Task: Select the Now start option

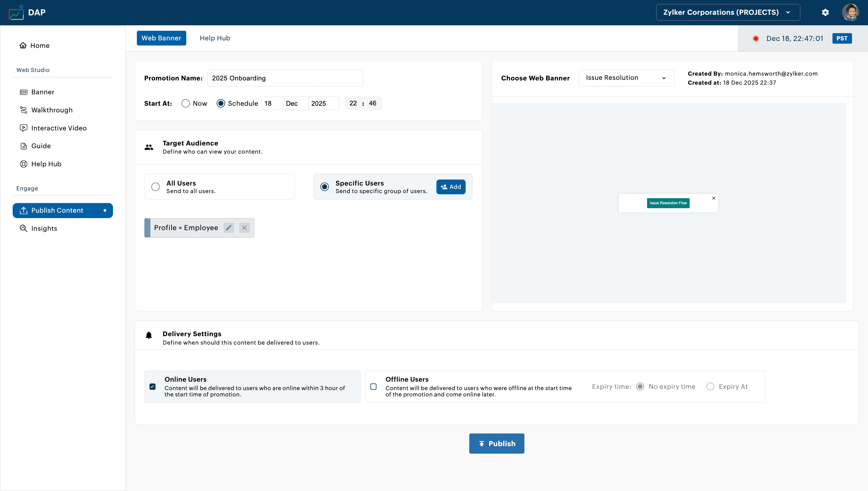Action: (x=186, y=104)
